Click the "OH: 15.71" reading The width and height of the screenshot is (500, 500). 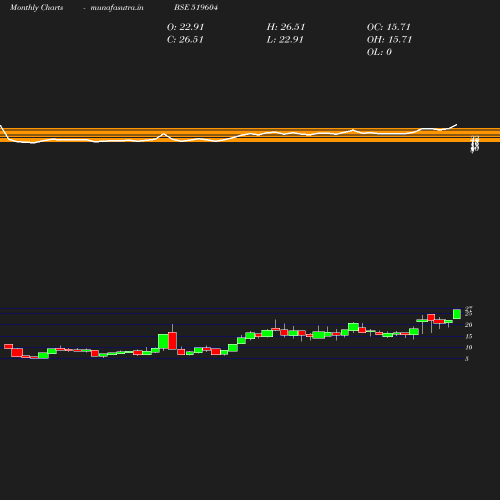pyautogui.click(x=389, y=39)
